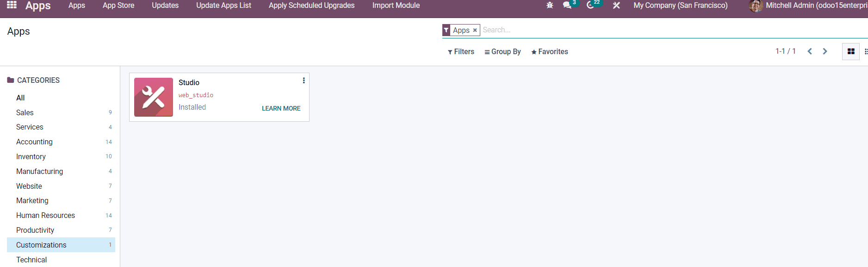Expand the Group By dropdown
868x267 pixels.
(x=502, y=52)
